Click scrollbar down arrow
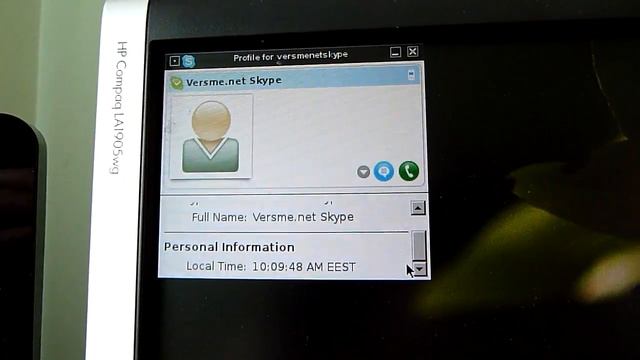640x360 pixels. click(x=419, y=269)
